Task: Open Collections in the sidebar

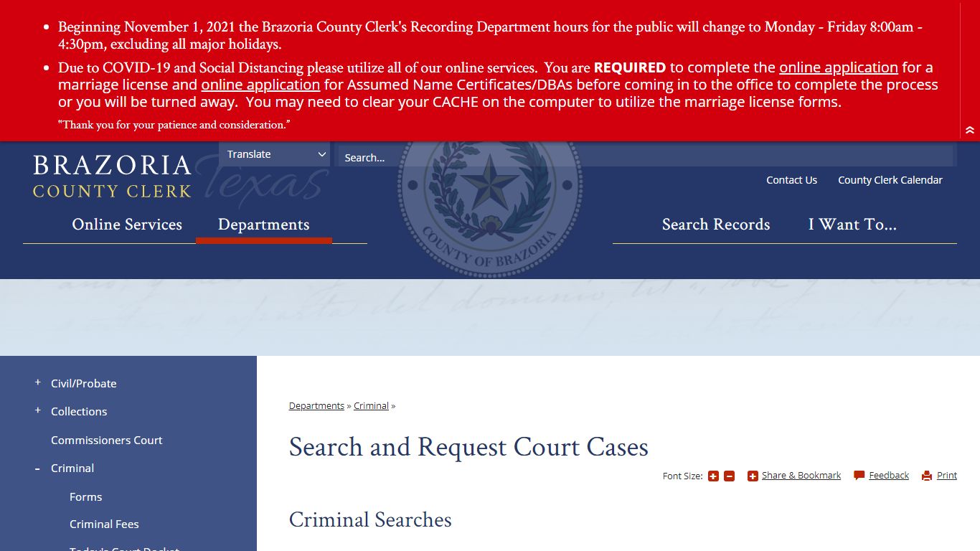Action: 79,411
